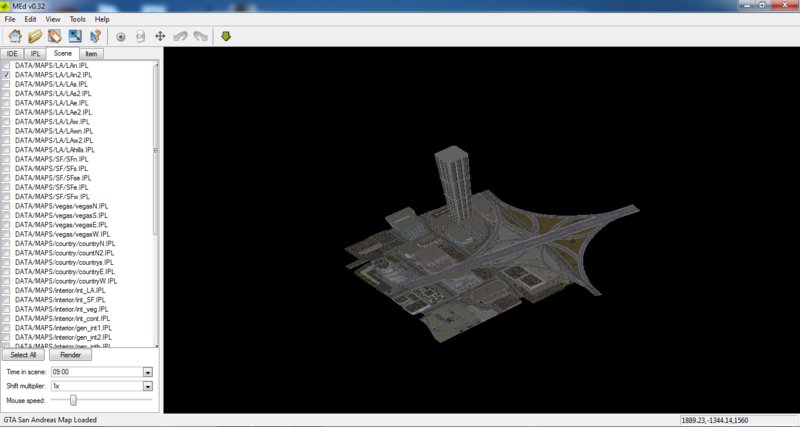800x427 pixels.
Task: Click the Render button
Action: click(x=70, y=355)
